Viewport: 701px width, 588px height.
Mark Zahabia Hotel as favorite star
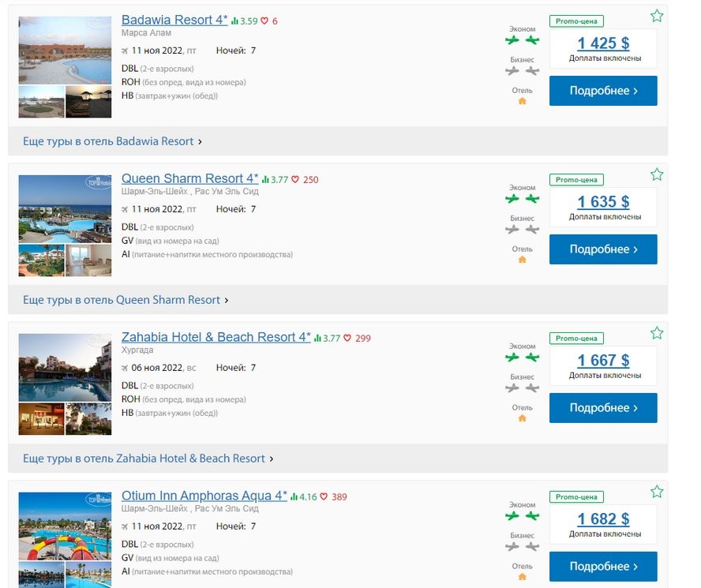click(657, 333)
